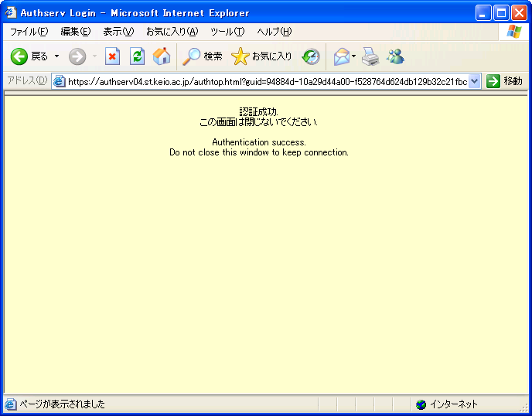Open the ツール(T) menu
The width and height of the screenshot is (532, 416).
[x=227, y=32]
